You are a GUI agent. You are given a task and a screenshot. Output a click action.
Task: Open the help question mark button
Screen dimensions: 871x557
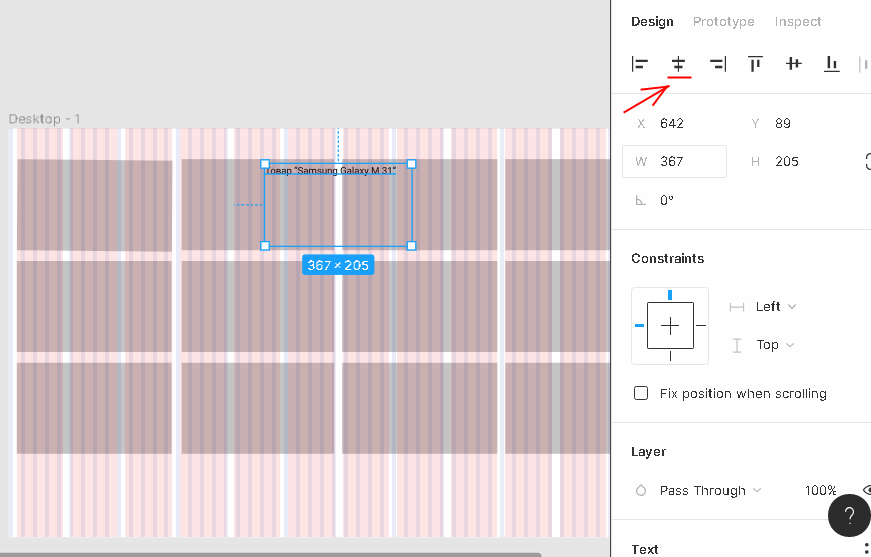(849, 516)
